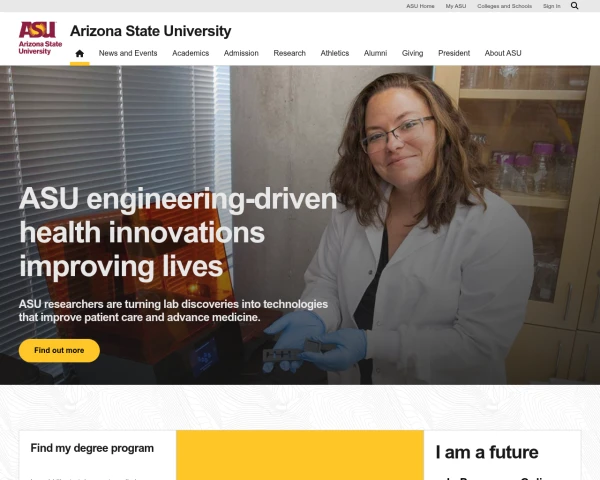The height and width of the screenshot is (480, 600).
Task: Open the My ASU link
Action: [x=456, y=6]
